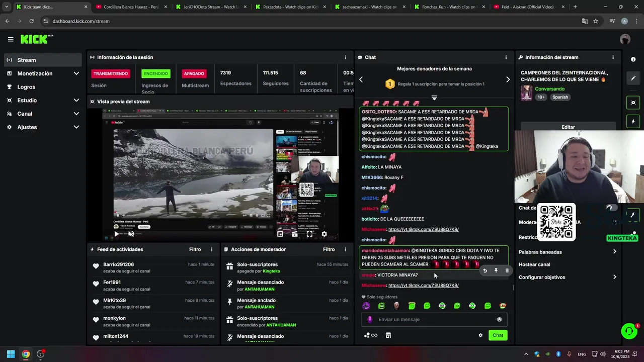Click the green Chat send button
Image resolution: width=644 pixels, height=362 pixels.
[x=498, y=335]
